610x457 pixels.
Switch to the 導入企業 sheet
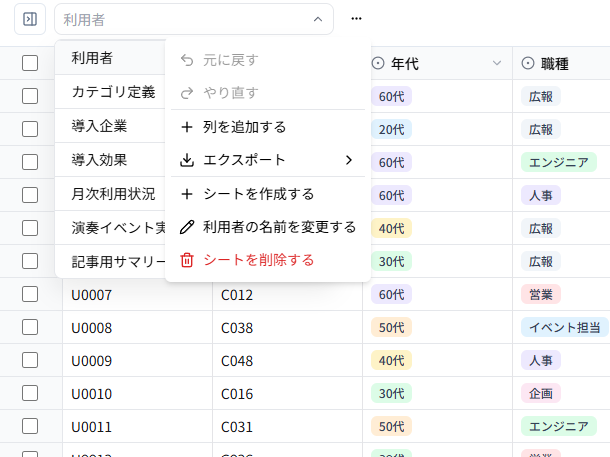point(110,126)
